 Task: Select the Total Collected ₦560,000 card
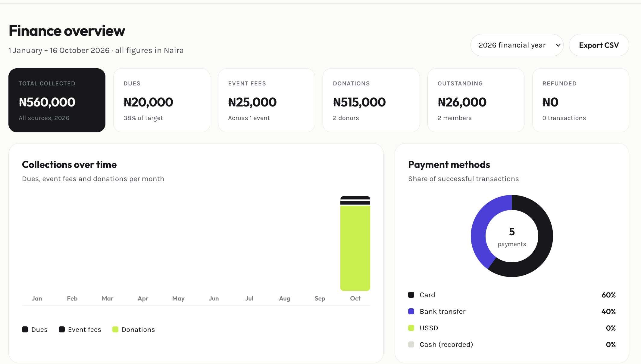[57, 100]
